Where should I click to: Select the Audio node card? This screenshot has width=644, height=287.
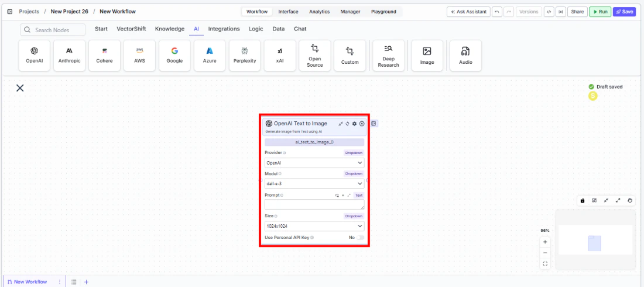point(466,56)
